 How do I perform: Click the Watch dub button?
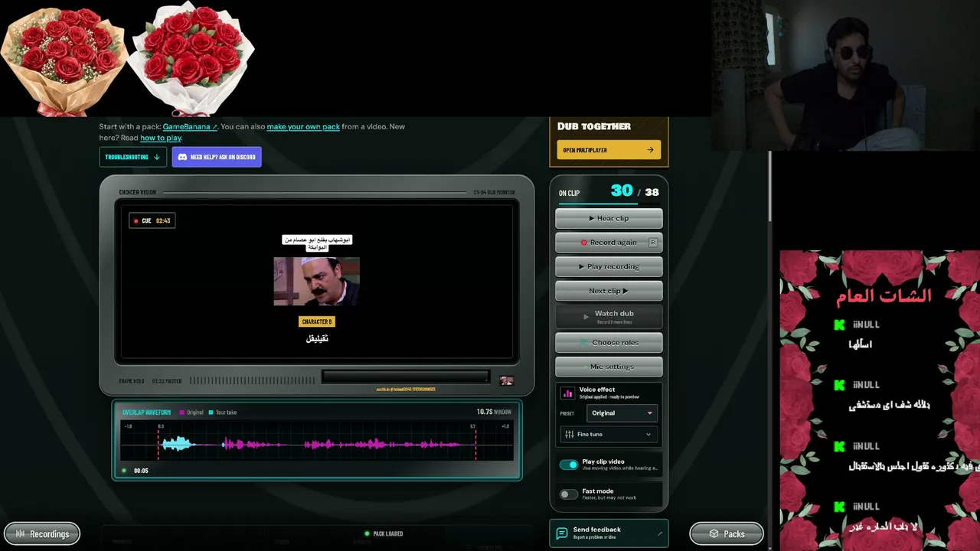point(609,316)
